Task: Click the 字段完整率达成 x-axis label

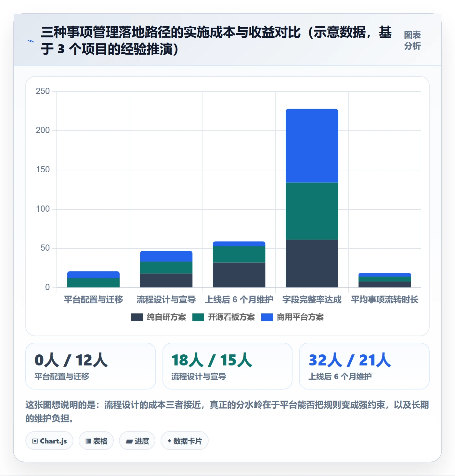Action: (312, 299)
